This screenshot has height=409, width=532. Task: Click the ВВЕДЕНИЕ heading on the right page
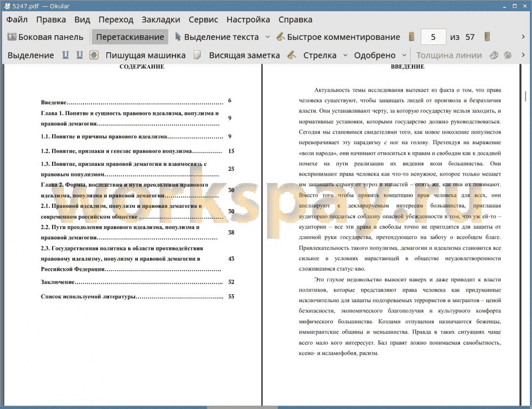[x=408, y=67]
